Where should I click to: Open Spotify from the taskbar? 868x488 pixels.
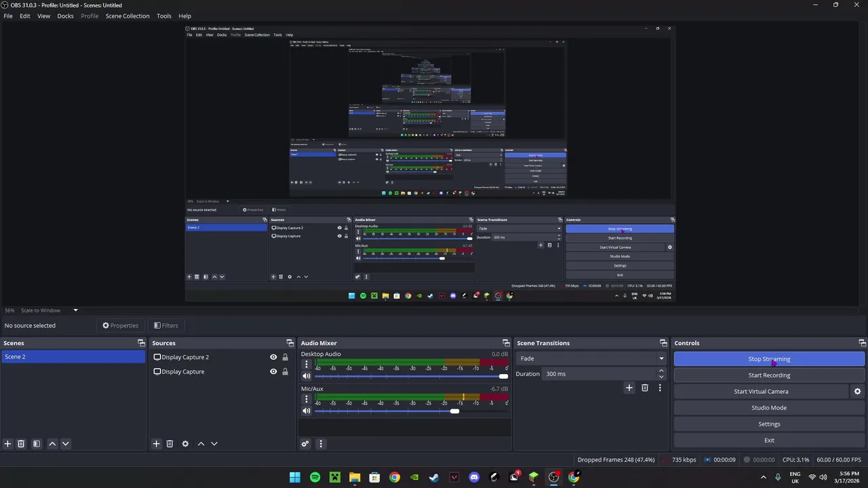[x=315, y=477]
